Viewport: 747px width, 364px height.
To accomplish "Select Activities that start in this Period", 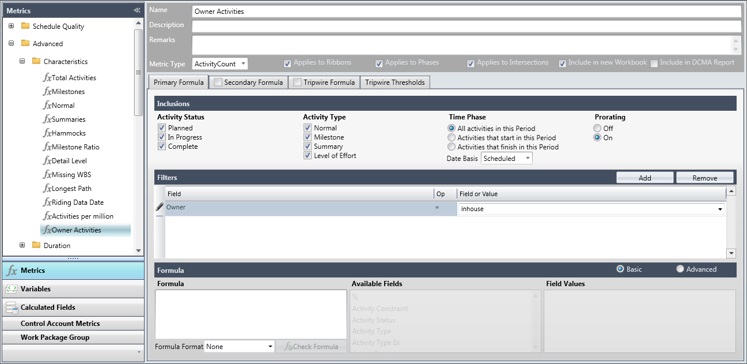I will point(451,138).
